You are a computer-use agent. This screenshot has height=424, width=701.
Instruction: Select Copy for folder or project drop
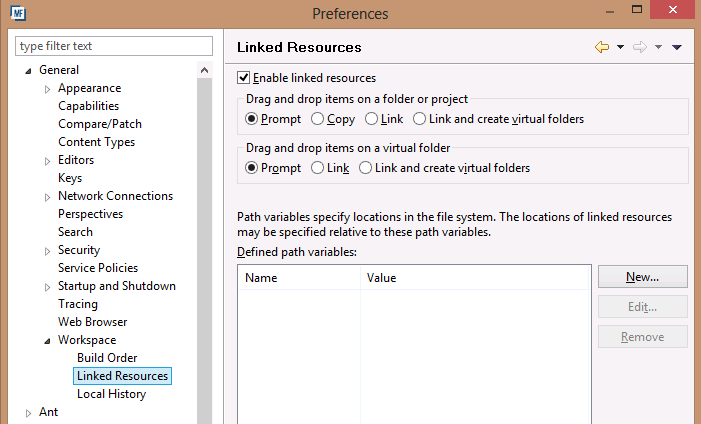(318, 119)
